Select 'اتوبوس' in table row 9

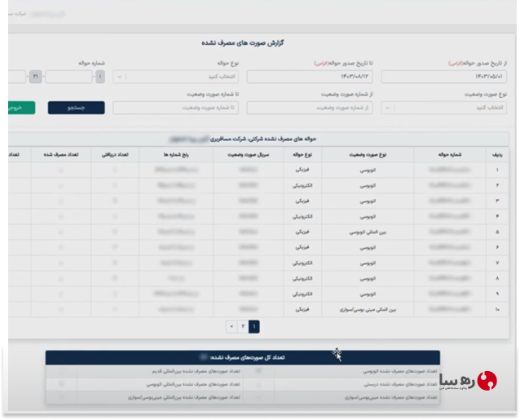[x=368, y=294]
